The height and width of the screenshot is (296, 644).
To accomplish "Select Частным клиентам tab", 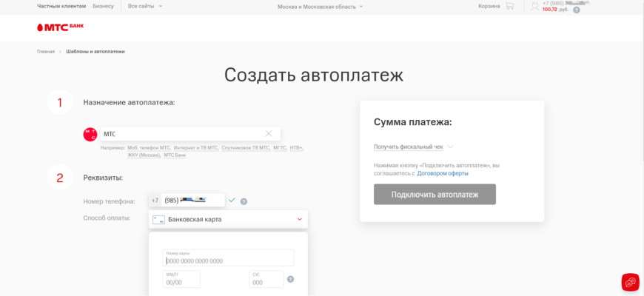I will [x=61, y=6].
